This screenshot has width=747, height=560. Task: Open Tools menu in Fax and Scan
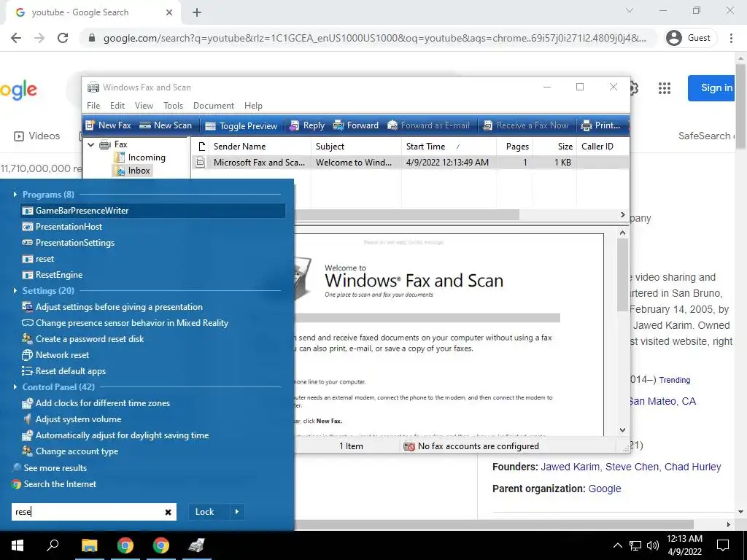pos(173,106)
